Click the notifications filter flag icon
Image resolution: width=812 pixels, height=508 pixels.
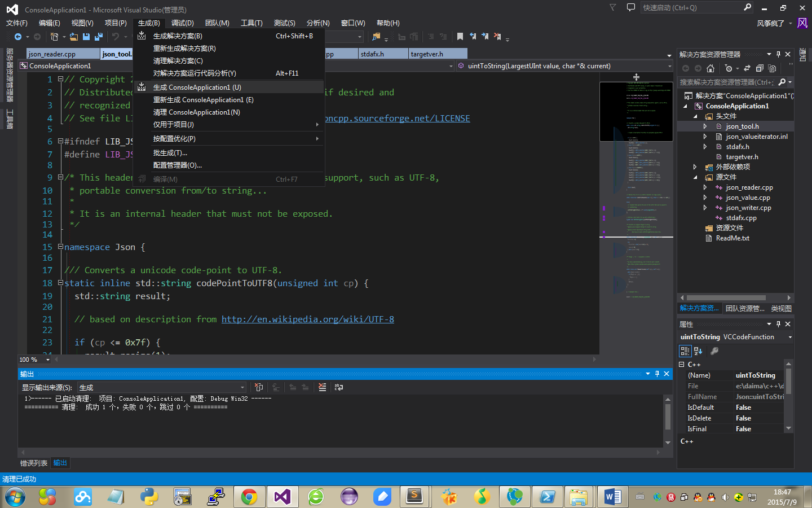pos(613,7)
